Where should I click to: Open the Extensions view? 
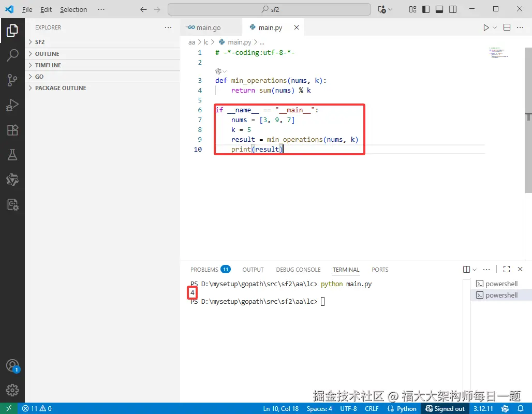click(12, 130)
